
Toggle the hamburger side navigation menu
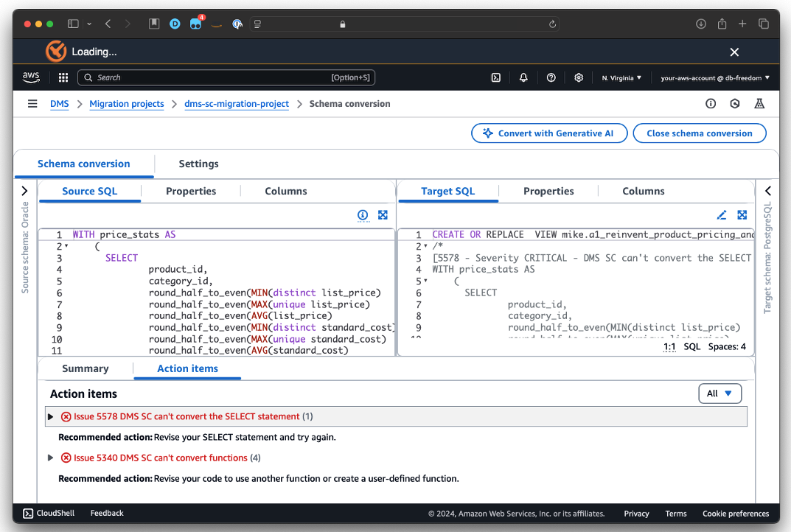click(32, 104)
